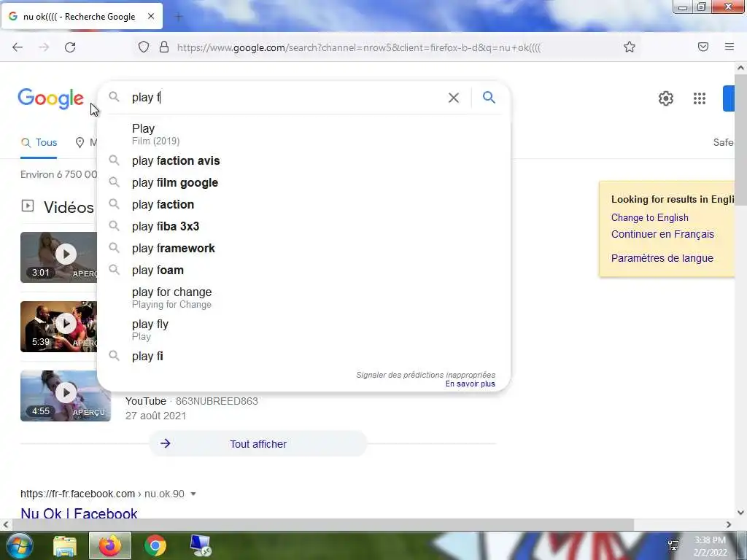Pick 'play fly' suggestion
The width and height of the screenshot is (747, 560).
(304, 330)
